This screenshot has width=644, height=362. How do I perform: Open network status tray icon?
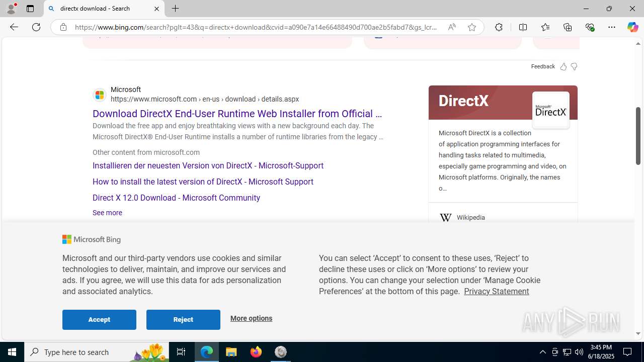(x=567, y=352)
